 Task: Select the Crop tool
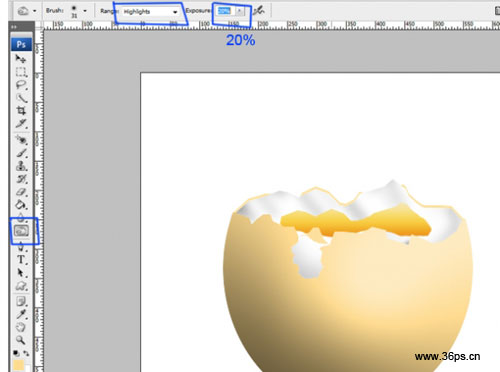[21, 110]
